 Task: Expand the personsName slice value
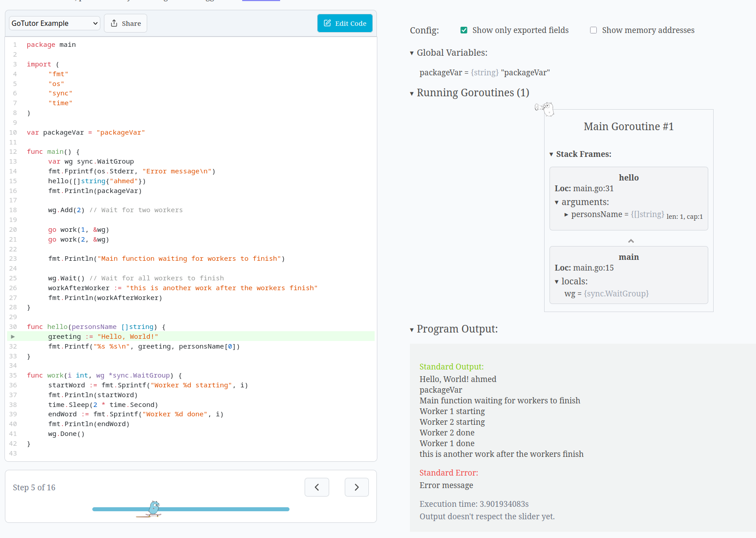click(x=566, y=215)
